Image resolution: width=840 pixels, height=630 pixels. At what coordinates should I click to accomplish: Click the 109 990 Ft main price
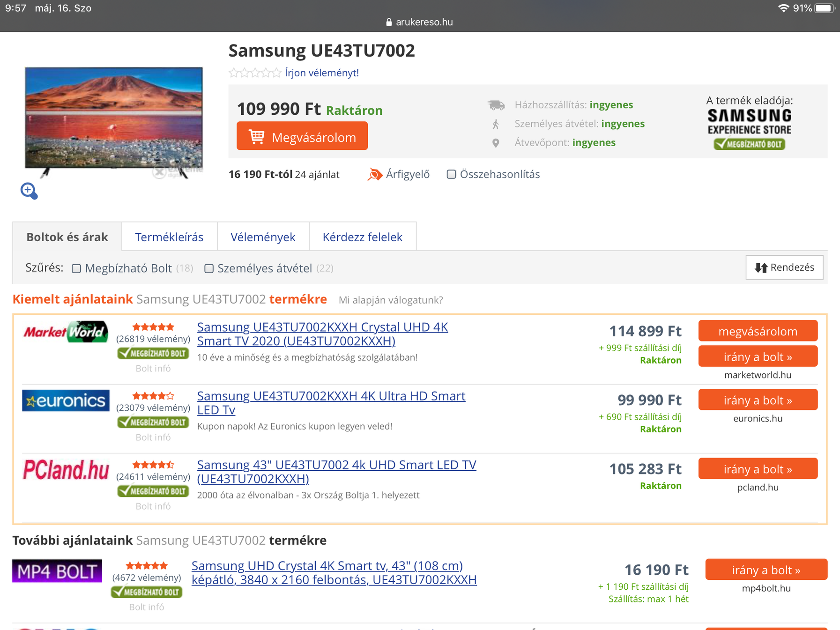tap(279, 109)
